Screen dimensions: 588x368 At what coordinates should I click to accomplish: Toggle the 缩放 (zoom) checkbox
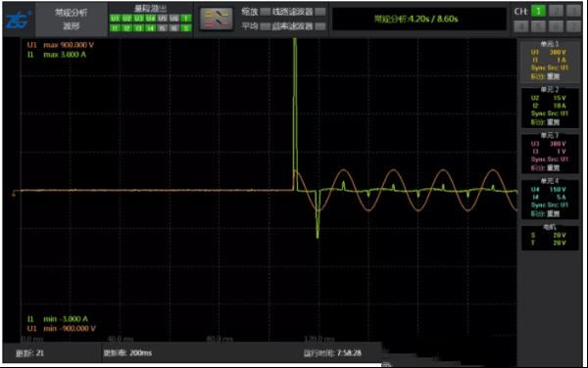266,12
